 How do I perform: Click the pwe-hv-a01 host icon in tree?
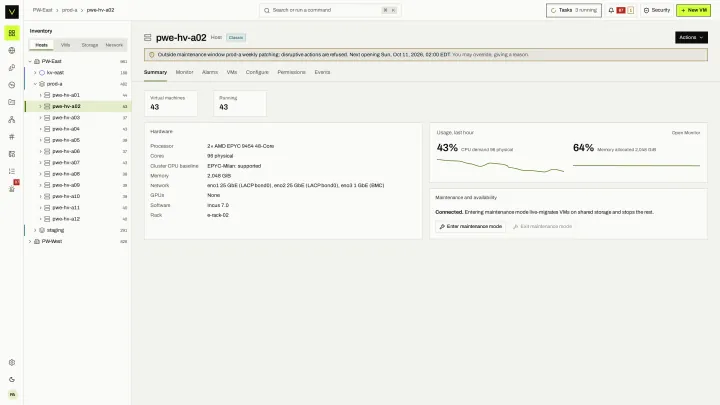pos(47,95)
